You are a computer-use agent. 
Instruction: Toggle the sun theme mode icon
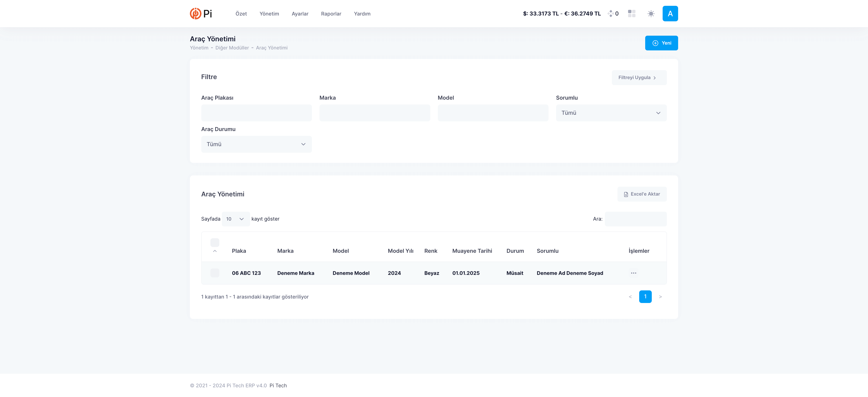651,14
